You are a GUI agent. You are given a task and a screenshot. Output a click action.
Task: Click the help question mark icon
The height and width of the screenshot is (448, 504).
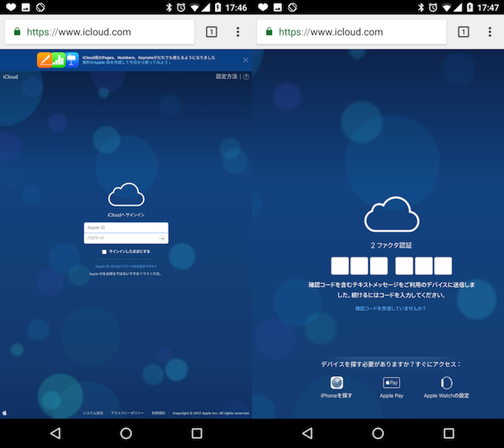tap(246, 76)
